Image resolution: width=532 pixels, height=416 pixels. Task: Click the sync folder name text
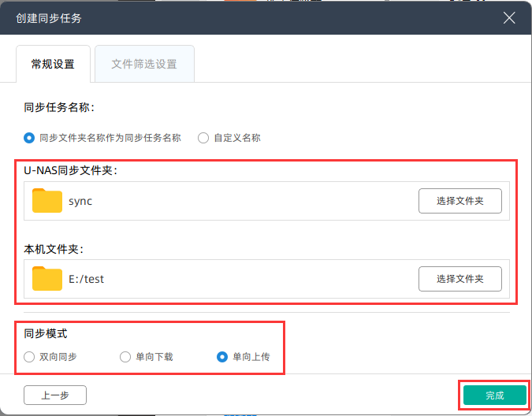click(x=80, y=202)
